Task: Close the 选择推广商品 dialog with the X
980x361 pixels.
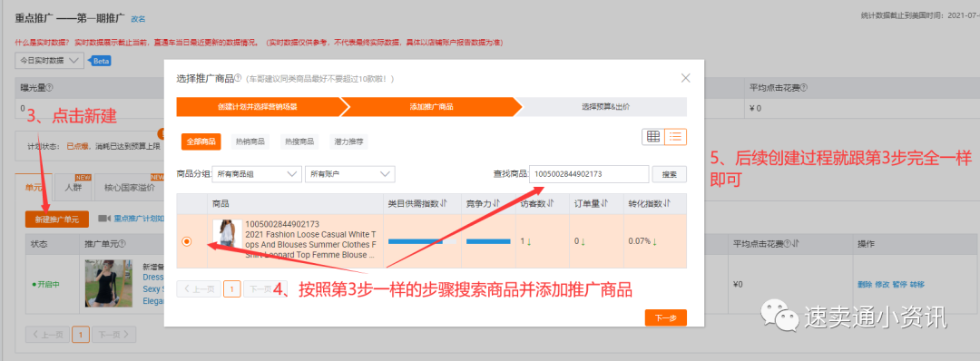Action: (x=686, y=78)
